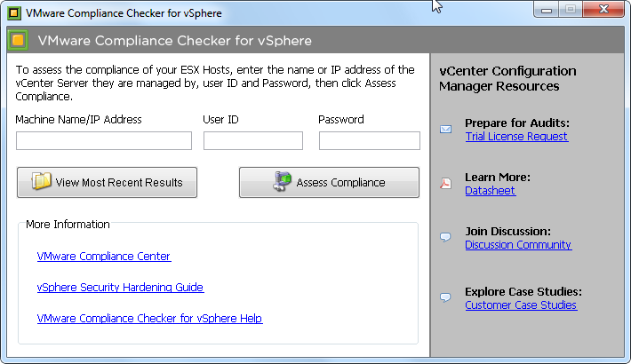The width and height of the screenshot is (631, 364).
Task: Close the Compliance Checker window
Action: (x=603, y=10)
